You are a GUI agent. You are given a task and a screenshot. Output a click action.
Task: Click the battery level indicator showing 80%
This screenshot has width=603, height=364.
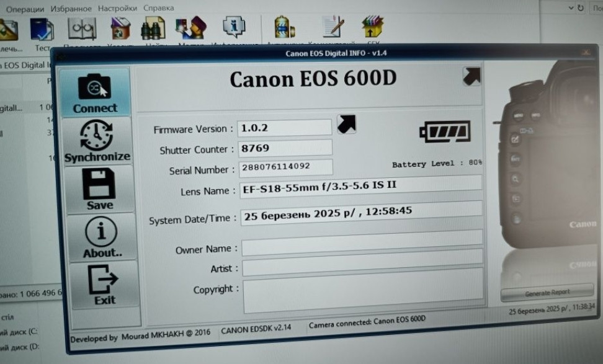pyautogui.click(x=444, y=131)
